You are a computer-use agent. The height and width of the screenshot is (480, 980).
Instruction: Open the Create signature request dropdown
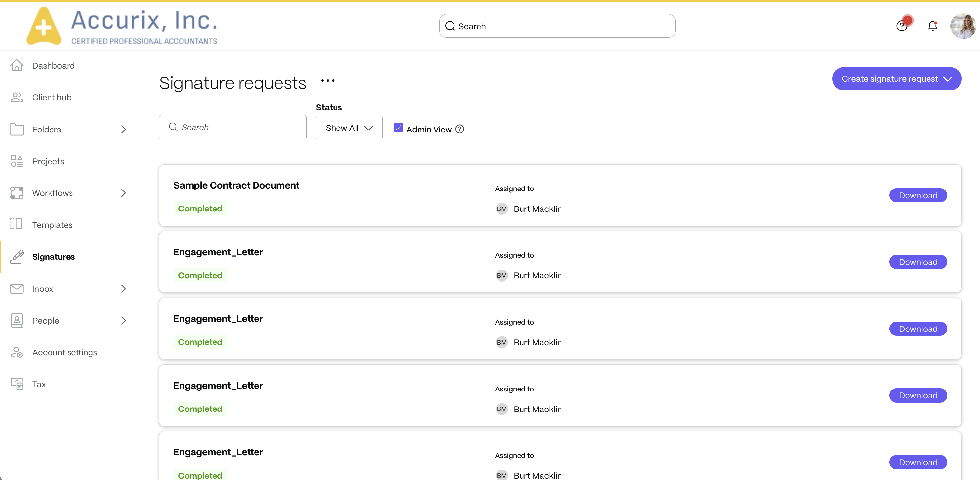897,79
